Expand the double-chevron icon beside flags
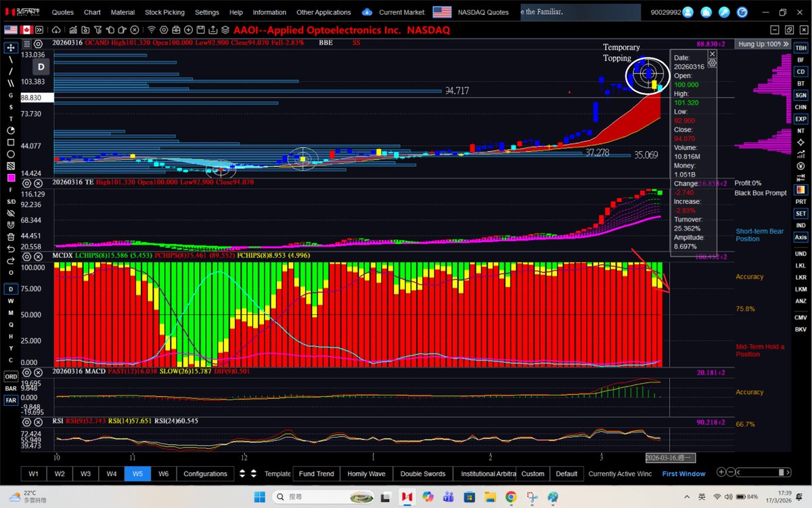Viewport: 812px width, 508px height. tap(40, 30)
